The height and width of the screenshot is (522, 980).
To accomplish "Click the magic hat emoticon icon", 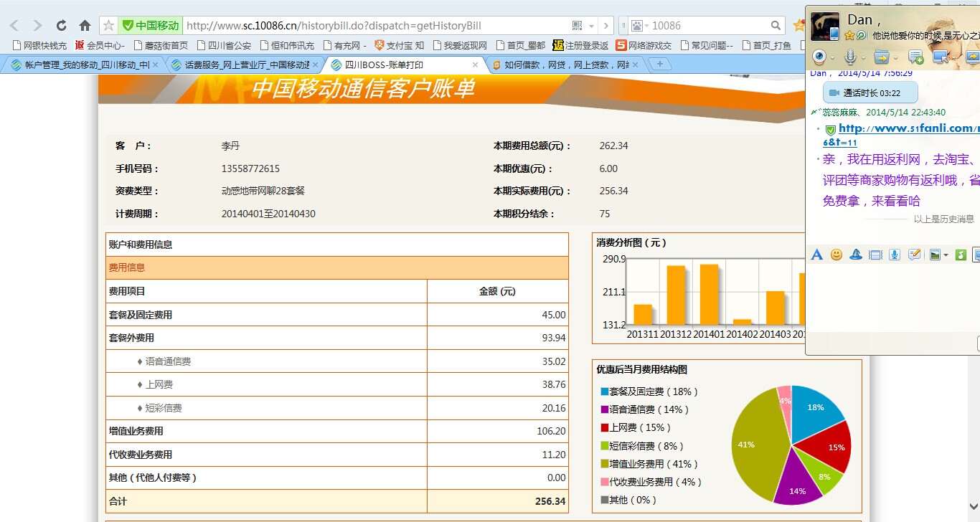I will coord(856,255).
